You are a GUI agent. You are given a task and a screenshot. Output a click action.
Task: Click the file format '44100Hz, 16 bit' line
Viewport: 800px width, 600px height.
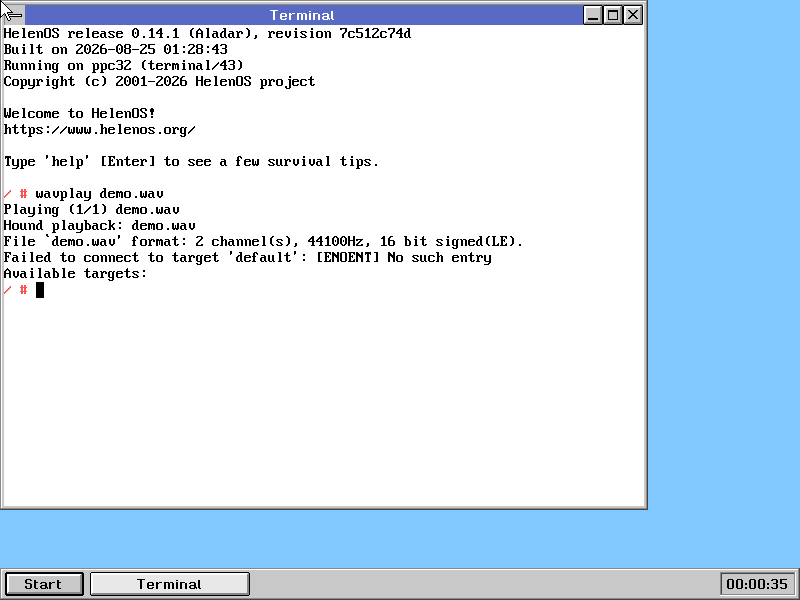tap(263, 241)
